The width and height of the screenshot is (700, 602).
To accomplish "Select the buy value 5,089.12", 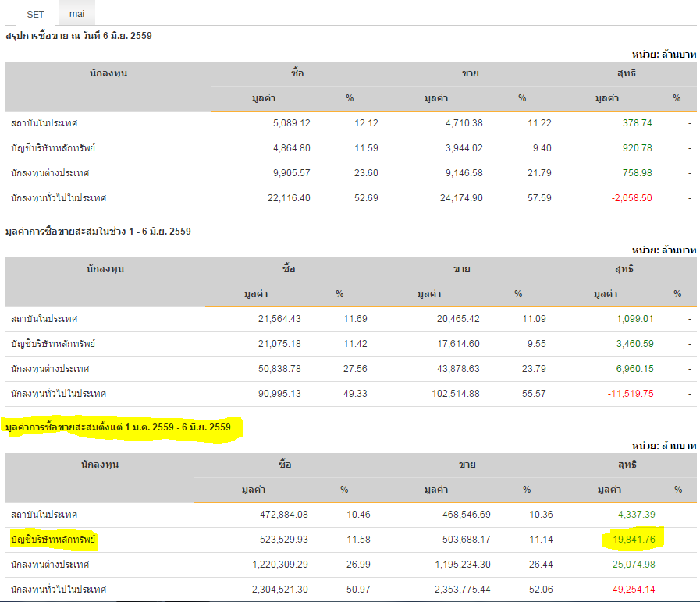I will point(287,123).
